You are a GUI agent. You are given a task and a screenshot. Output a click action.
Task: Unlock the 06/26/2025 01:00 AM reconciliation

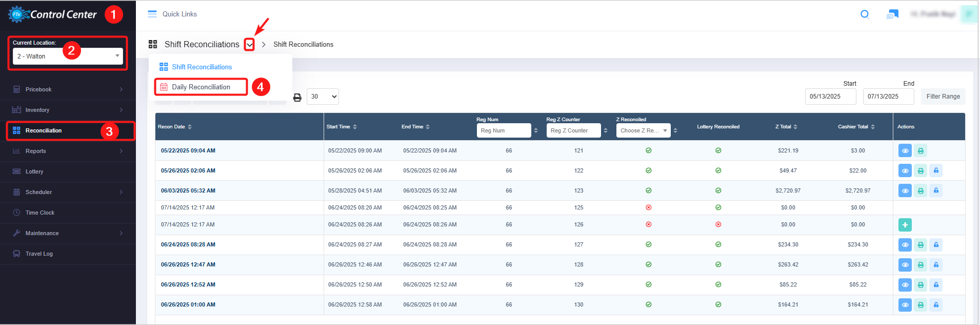pos(936,305)
